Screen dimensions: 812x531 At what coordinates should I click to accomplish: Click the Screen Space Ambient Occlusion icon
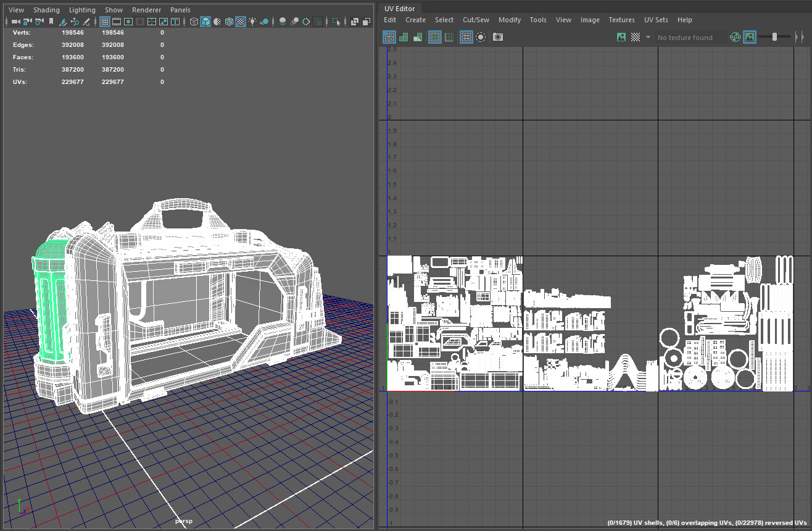[x=283, y=22]
